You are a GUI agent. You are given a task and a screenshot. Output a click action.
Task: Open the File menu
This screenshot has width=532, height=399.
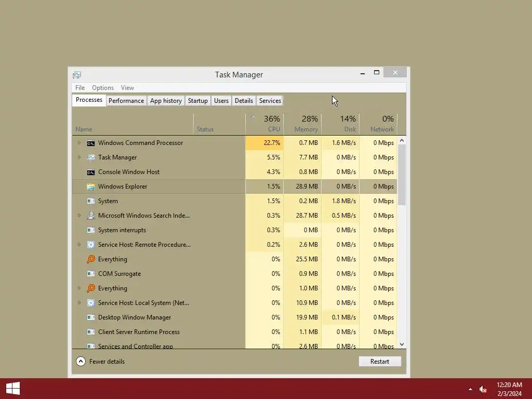(x=80, y=87)
